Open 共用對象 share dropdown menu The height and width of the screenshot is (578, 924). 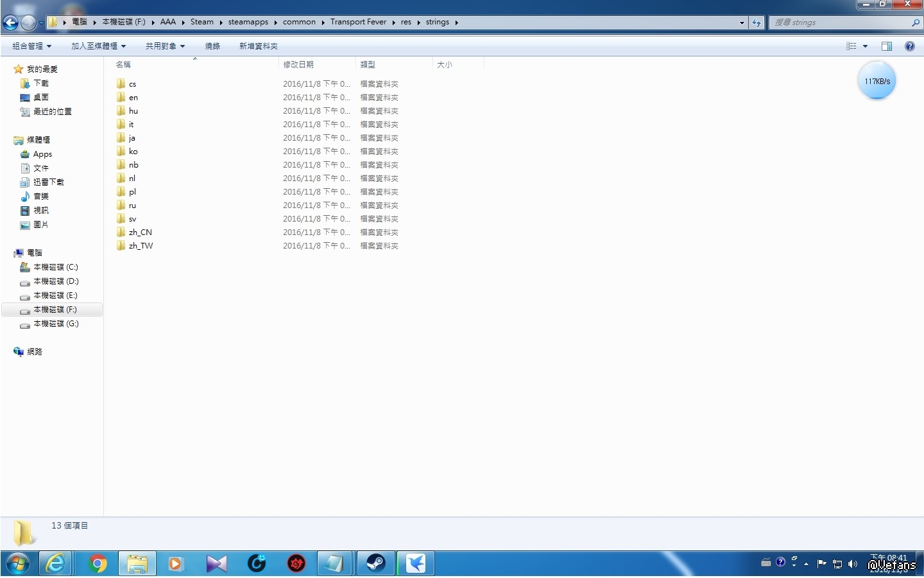165,46
